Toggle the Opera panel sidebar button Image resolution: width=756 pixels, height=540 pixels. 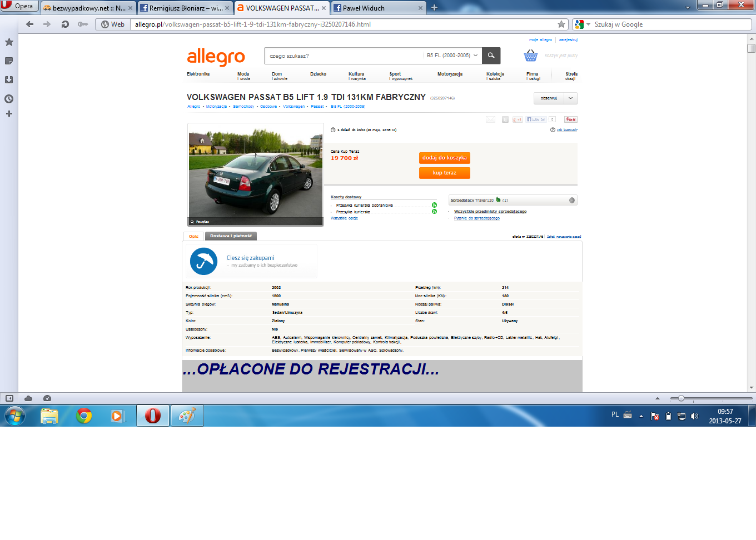click(x=9, y=398)
